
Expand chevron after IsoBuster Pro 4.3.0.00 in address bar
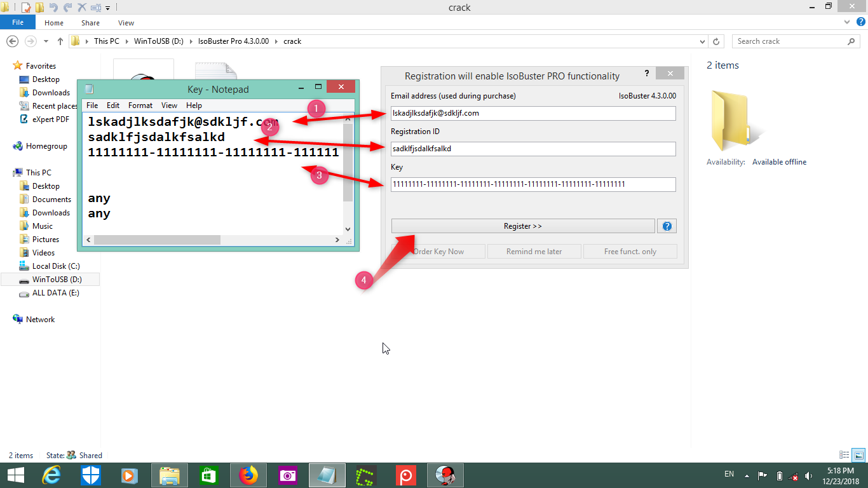275,41
